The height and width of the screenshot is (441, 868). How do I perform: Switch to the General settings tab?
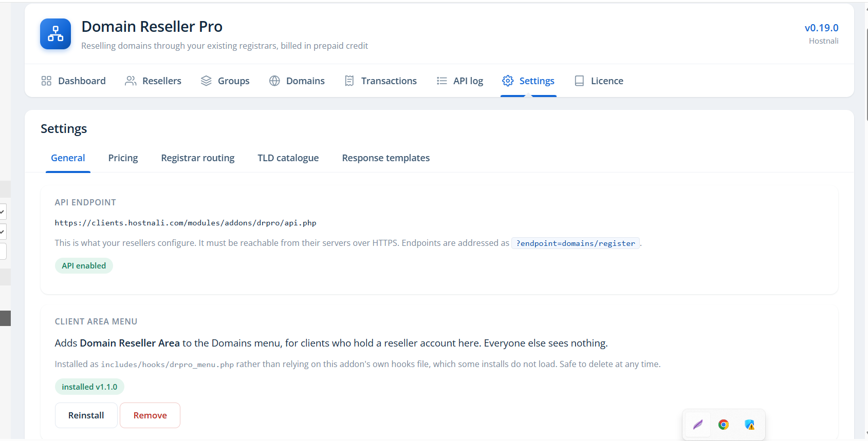coord(68,158)
